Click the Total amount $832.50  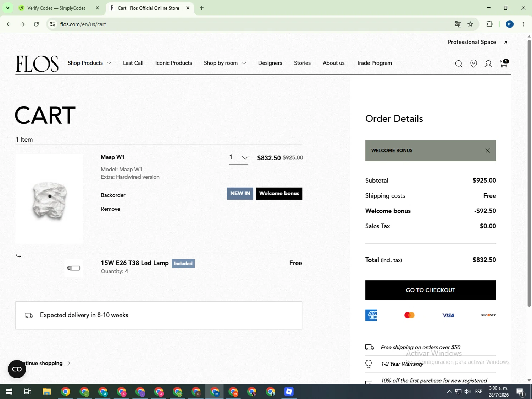click(x=484, y=260)
